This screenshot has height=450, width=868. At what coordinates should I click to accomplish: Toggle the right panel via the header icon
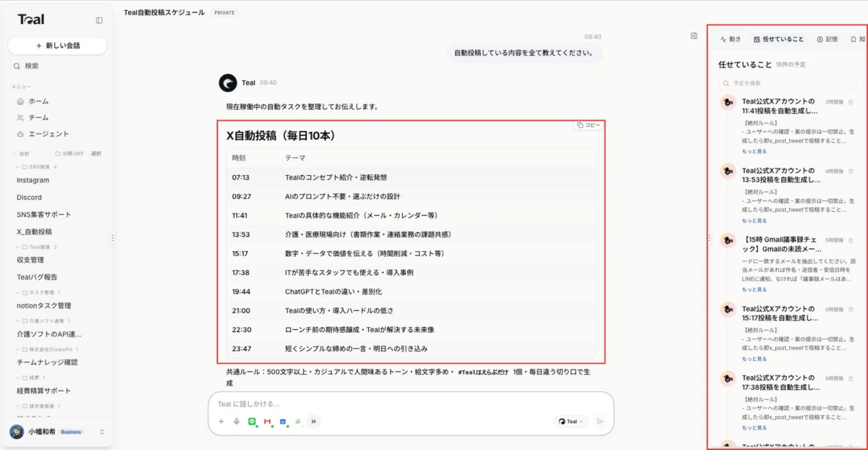pyautogui.click(x=694, y=35)
